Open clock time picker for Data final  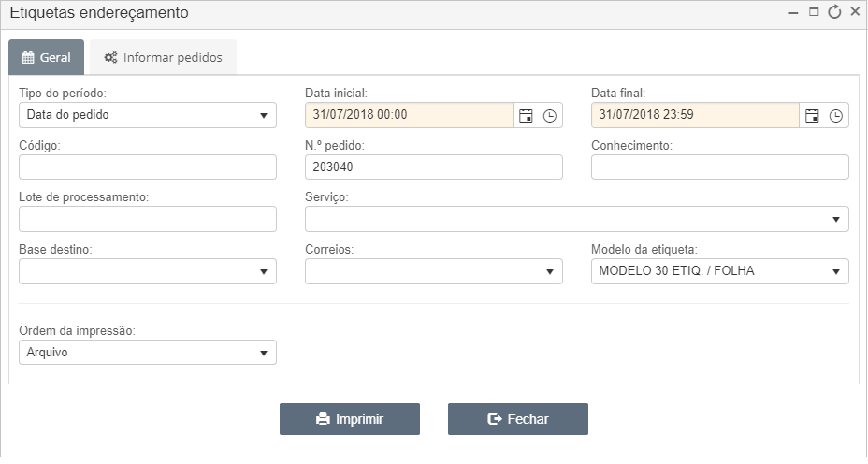coord(835,116)
